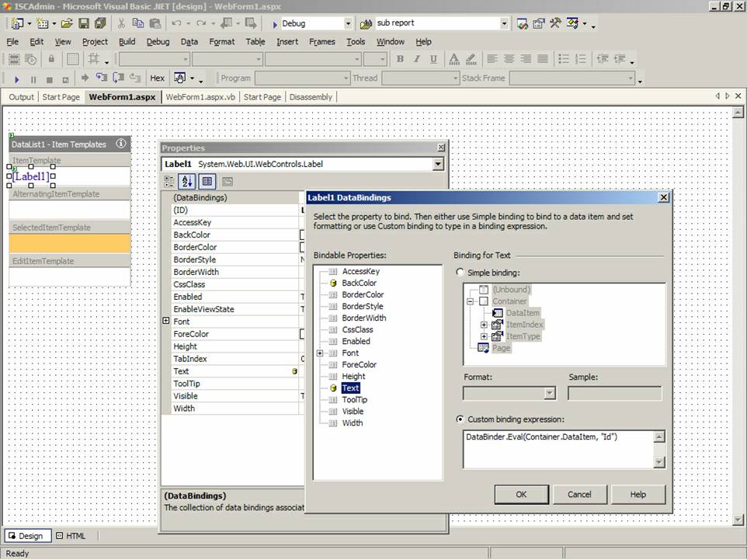
Task: Open the Properties Window toolbar icon
Action: coord(539,23)
